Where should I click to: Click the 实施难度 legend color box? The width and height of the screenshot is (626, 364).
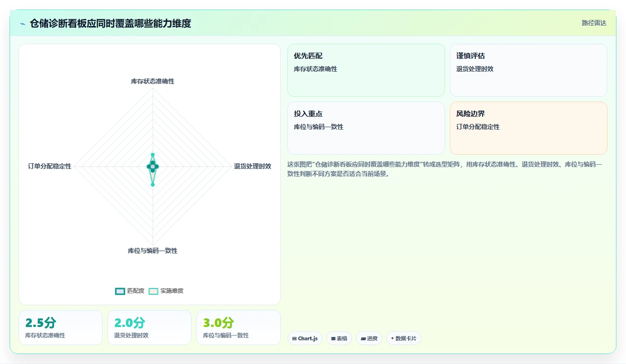[153, 291]
